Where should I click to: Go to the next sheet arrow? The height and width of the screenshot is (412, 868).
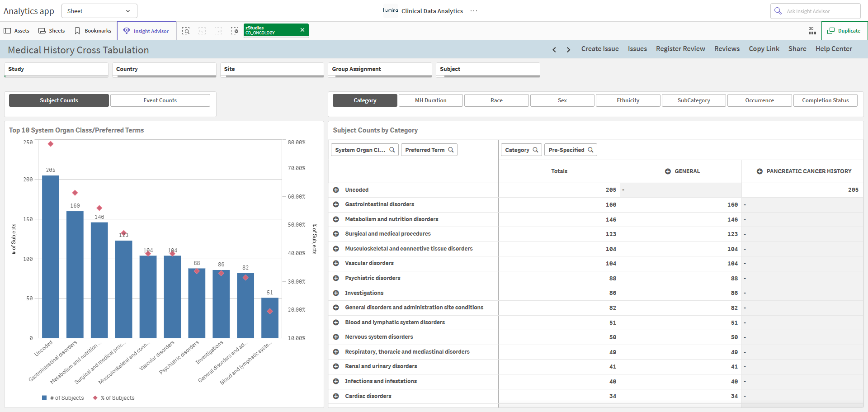pos(568,49)
